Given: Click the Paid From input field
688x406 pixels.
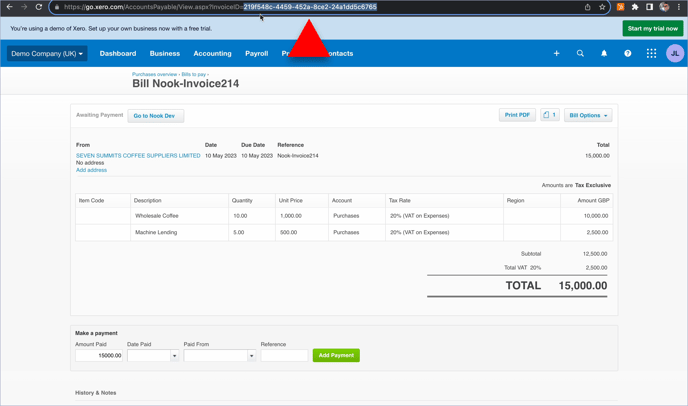Looking at the screenshot, I should (x=215, y=356).
